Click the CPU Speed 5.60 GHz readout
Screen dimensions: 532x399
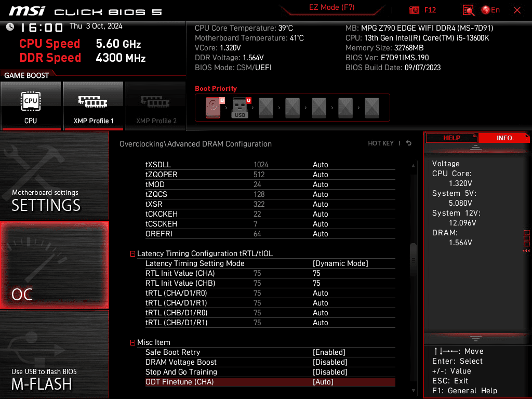80,44
